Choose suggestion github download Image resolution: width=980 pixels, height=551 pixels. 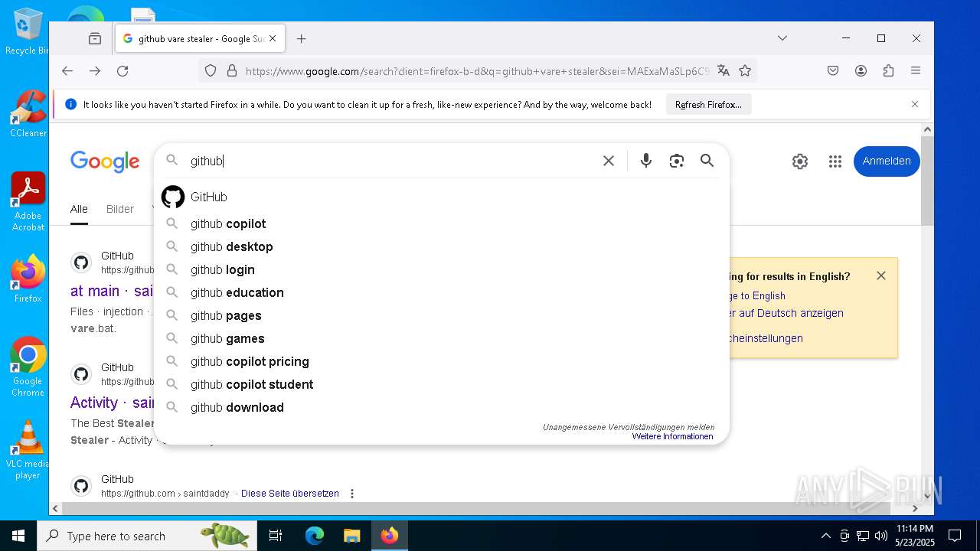[x=442, y=407]
